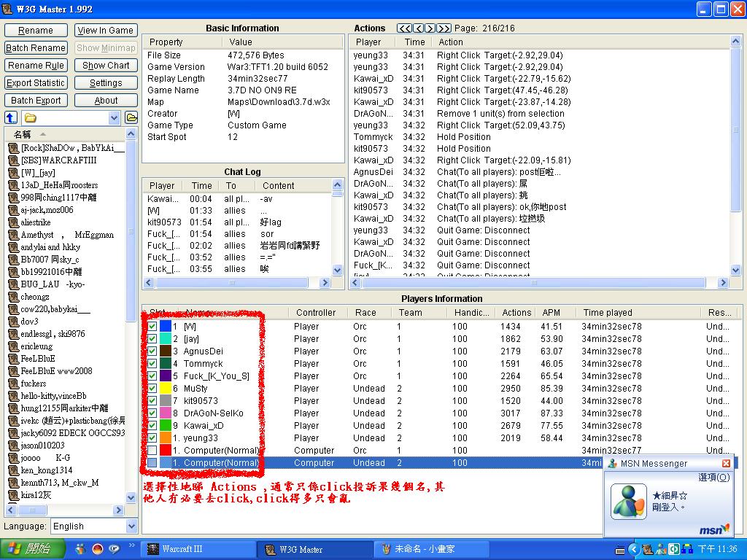Switch to Warcraft III taskbar item
This screenshot has height=560, width=747.
[x=197, y=549]
